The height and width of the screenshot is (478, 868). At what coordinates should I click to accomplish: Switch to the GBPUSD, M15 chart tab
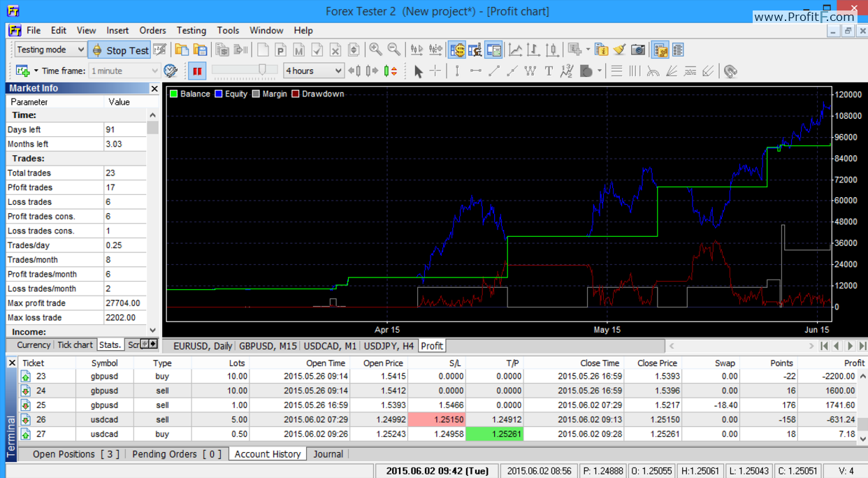pyautogui.click(x=268, y=346)
